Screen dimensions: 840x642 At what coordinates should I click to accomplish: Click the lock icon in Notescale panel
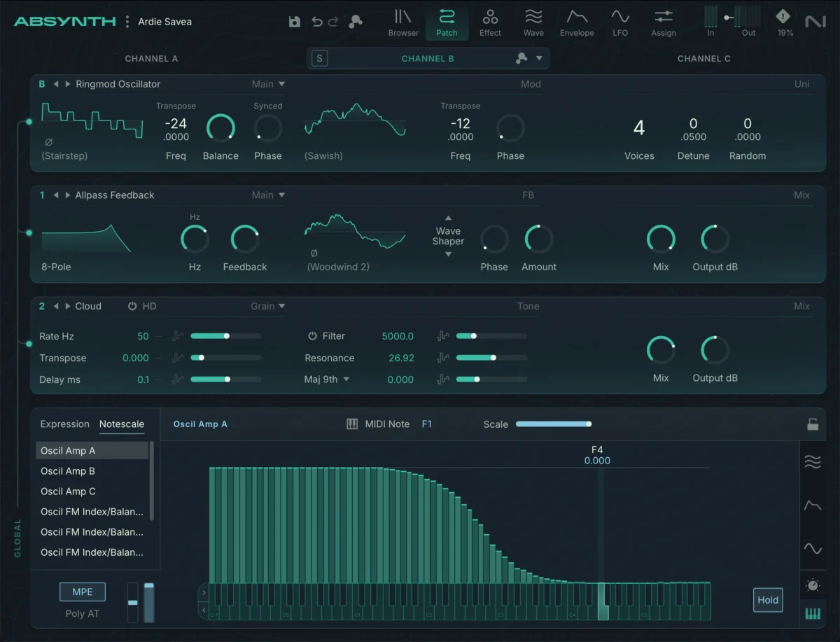click(812, 424)
